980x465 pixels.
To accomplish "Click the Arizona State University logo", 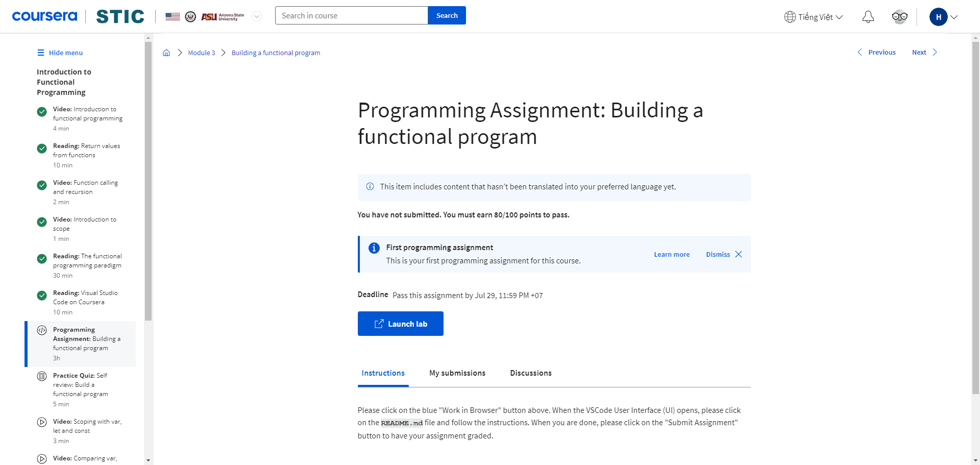I will [223, 17].
